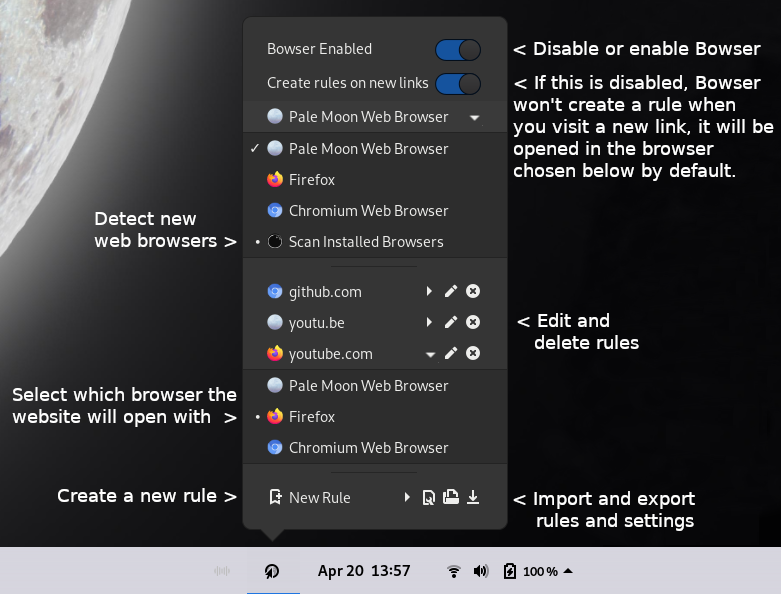Open system menu arrow next to 100 %
This screenshot has height=594, width=781.
[568, 571]
